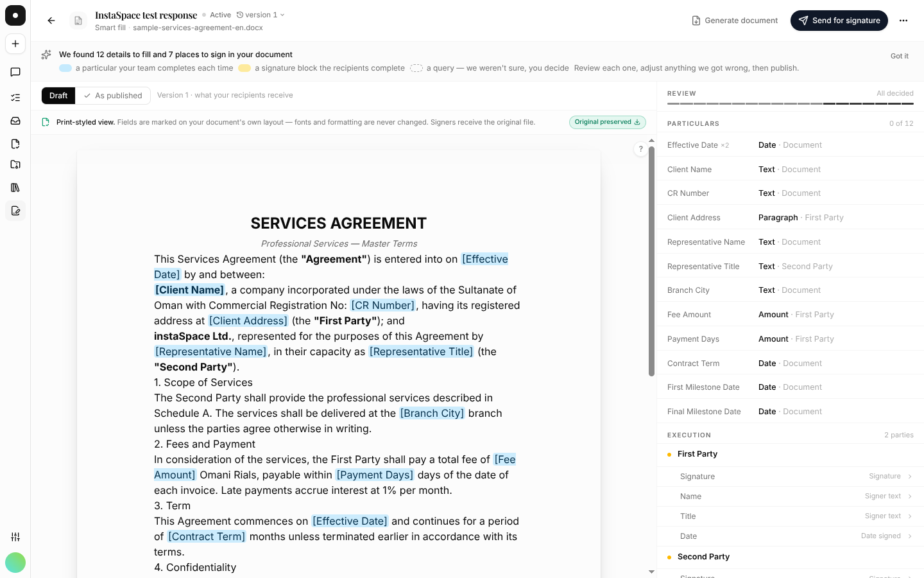This screenshot has width=924, height=578.
Task: Open the sliders settings icon in the sidebar
Action: pos(15,537)
